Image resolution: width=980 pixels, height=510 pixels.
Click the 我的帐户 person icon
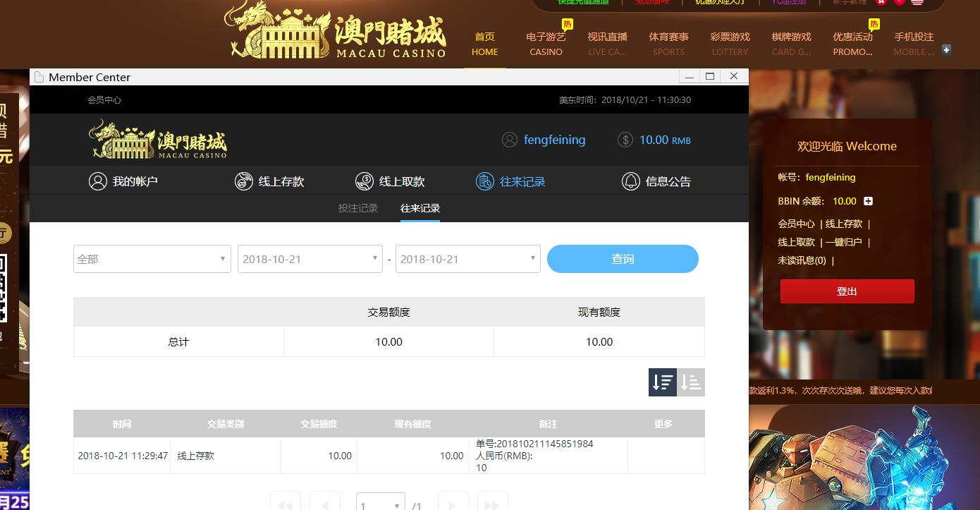98,181
